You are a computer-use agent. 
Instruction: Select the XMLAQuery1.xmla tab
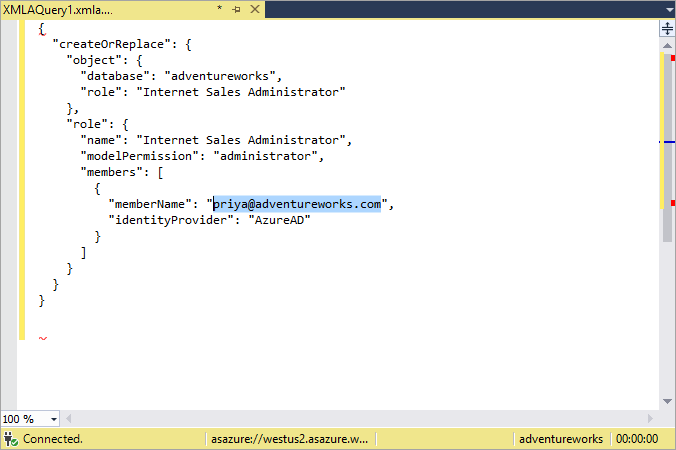[60, 9]
